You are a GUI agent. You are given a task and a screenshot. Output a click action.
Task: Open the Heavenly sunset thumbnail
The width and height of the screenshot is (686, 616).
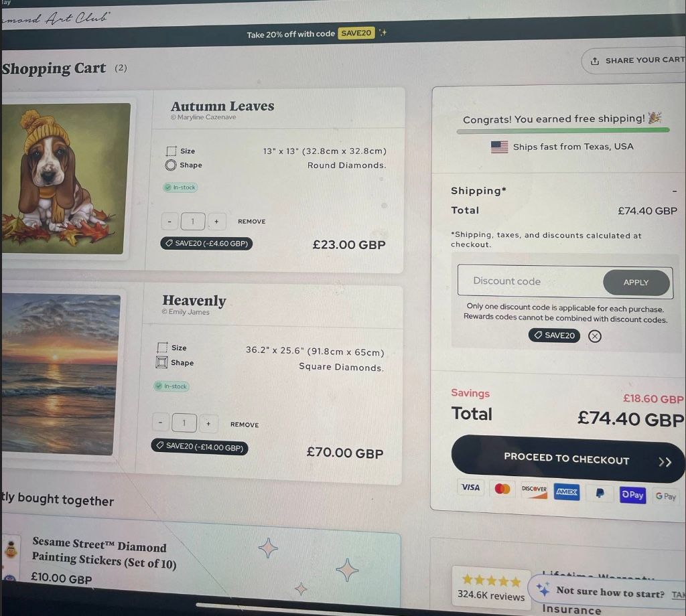point(60,374)
